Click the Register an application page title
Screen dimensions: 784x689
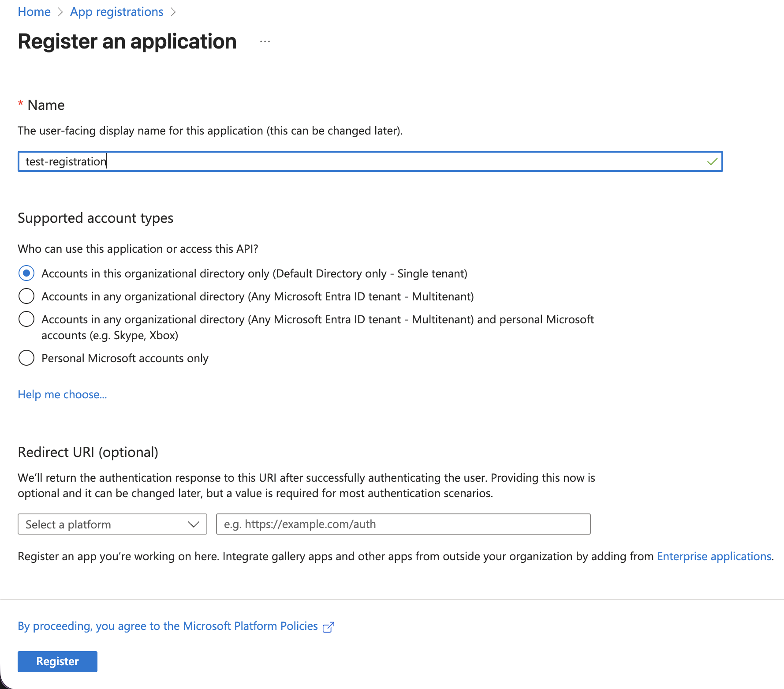pyautogui.click(x=127, y=41)
